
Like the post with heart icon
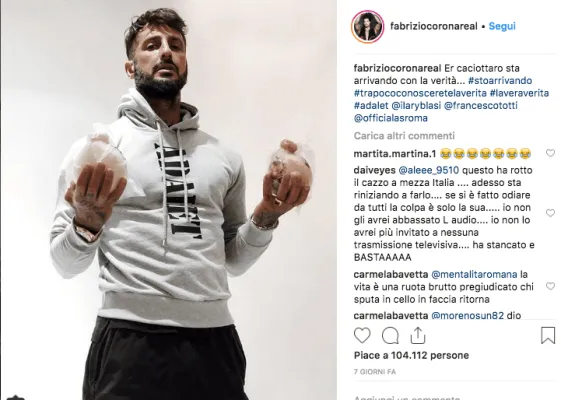pos(362,336)
